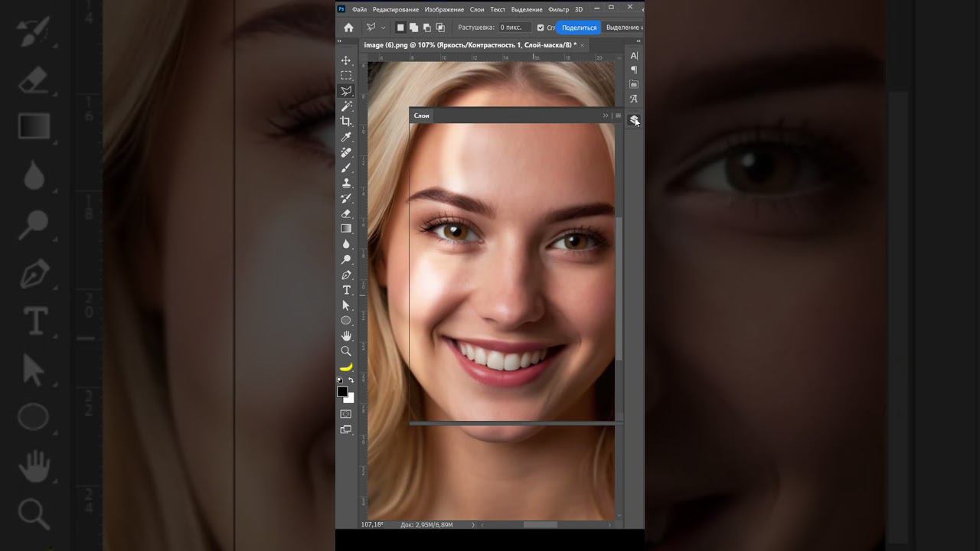Open the Фильтр menu
The height and width of the screenshot is (551, 980).
coord(558,9)
